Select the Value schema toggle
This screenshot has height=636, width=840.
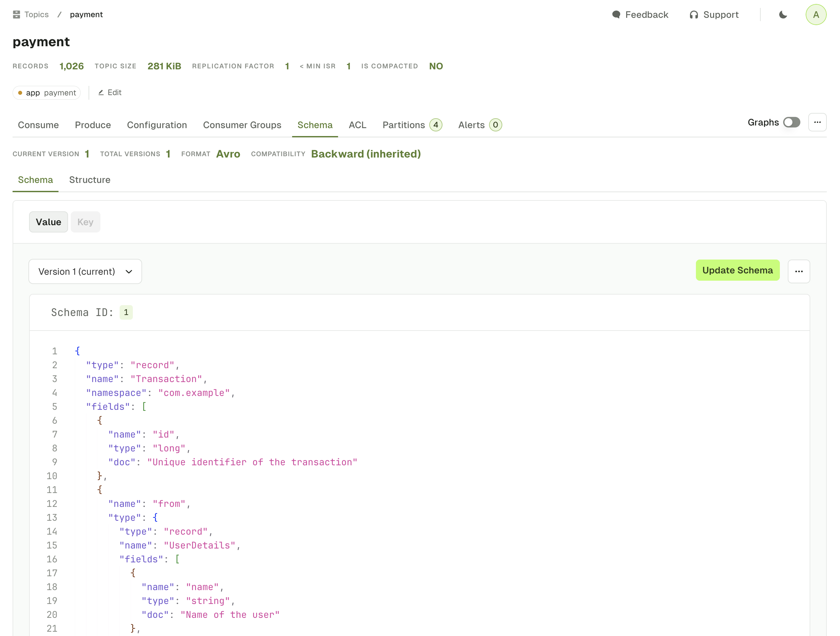(x=48, y=222)
